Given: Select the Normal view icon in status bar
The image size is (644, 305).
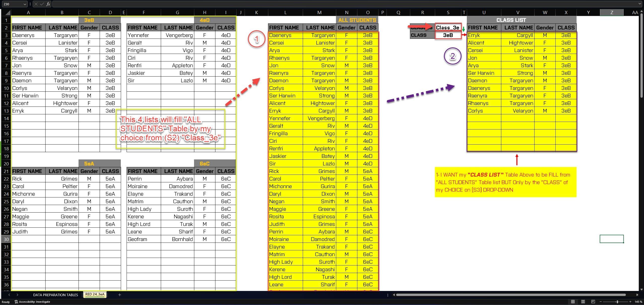Looking at the screenshot, I should click(573, 301).
